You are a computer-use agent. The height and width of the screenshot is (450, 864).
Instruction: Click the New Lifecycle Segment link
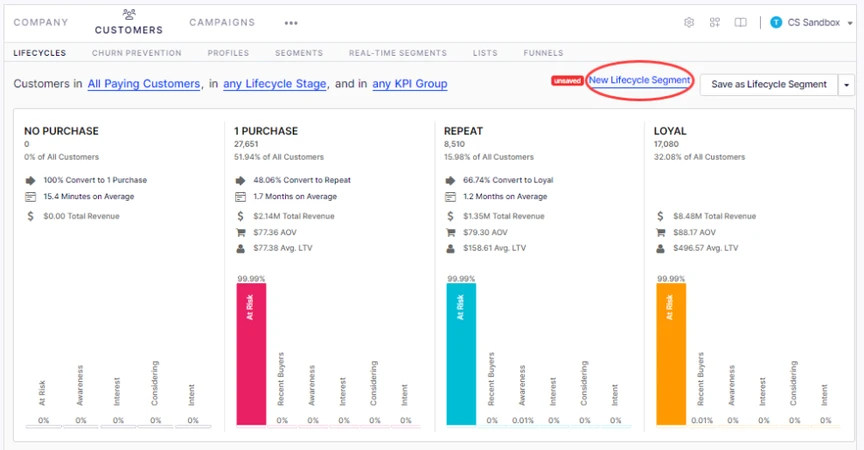click(639, 80)
